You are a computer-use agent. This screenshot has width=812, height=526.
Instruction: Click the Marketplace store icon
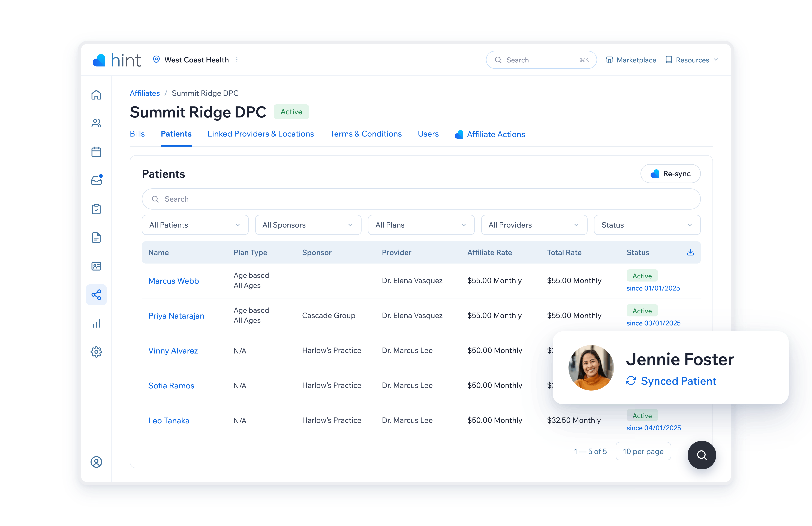tap(609, 60)
